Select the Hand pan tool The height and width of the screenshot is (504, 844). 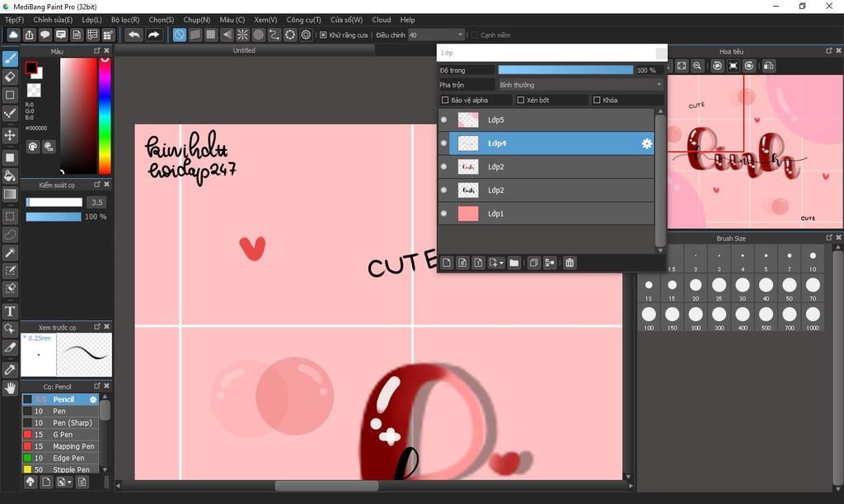10,388
